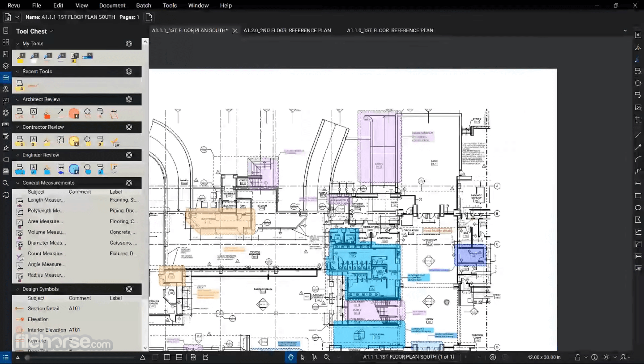Click the page navigator field showing 1 of 1
The height and width of the screenshot is (364, 644).
point(408,357)
